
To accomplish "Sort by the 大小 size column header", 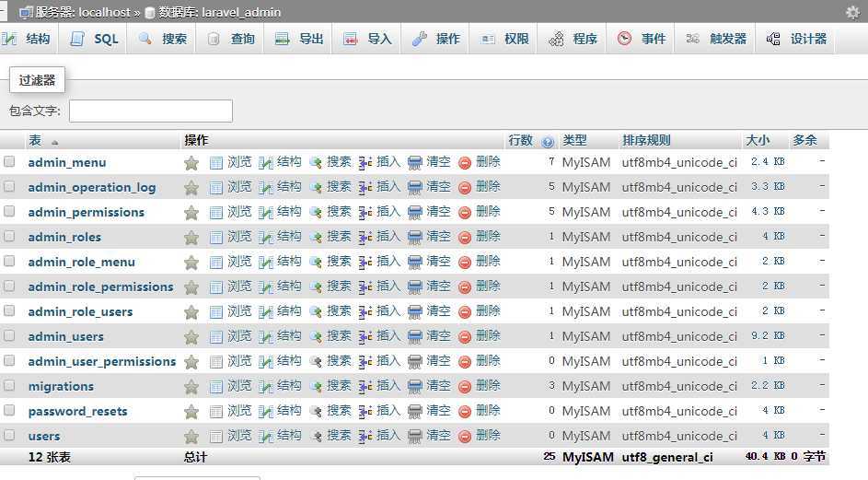I will coord(758,140).
